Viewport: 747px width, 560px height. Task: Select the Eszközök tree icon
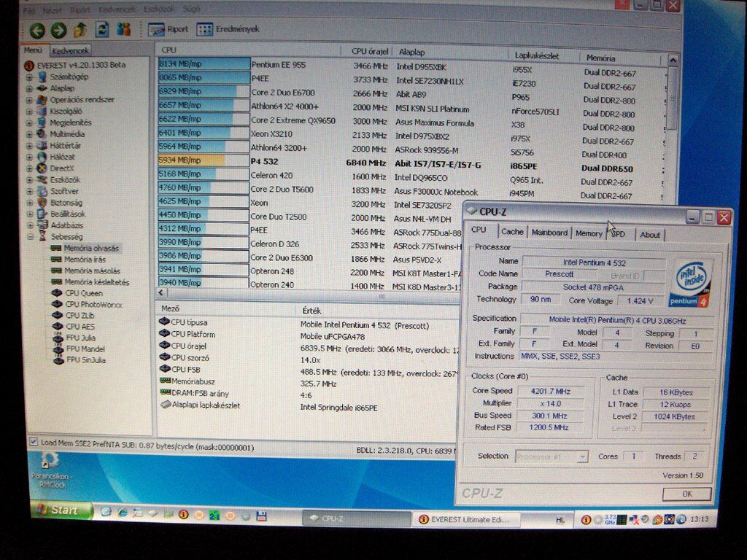coord(42,179)
